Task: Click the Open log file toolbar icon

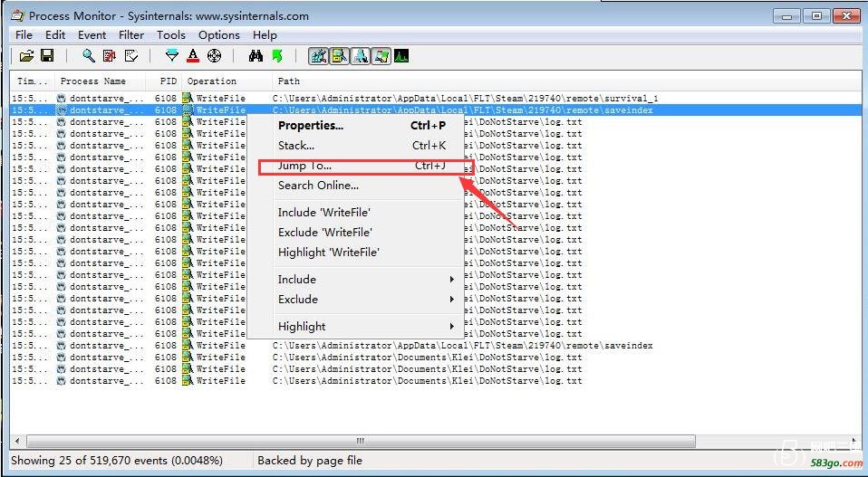Action: coord(26,56)
